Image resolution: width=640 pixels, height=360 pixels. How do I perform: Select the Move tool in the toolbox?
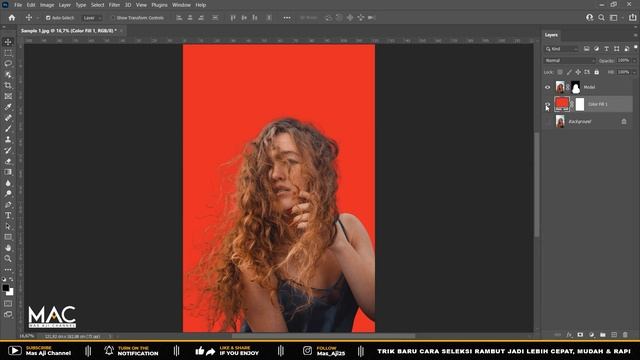click(x=8, y=42)
